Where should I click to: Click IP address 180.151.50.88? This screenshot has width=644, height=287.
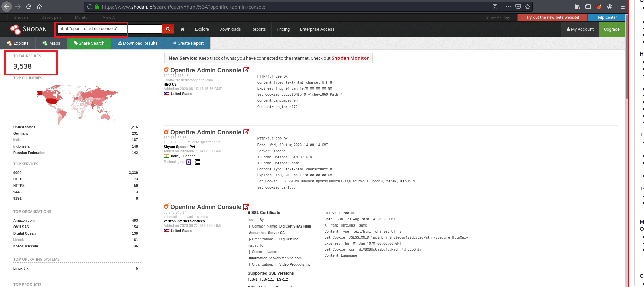[x=175, y=138]
